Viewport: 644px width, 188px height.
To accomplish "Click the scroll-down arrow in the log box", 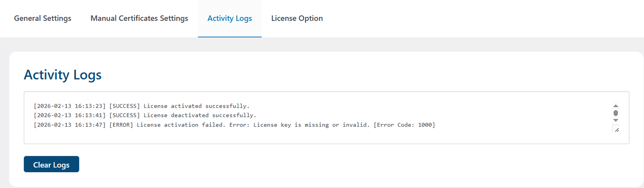I will 615,120.
